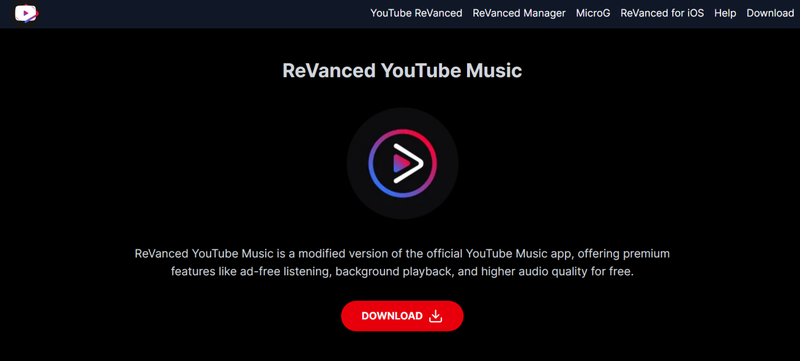Open the Help menu item
Screen dimensions: 800x361
725,13
